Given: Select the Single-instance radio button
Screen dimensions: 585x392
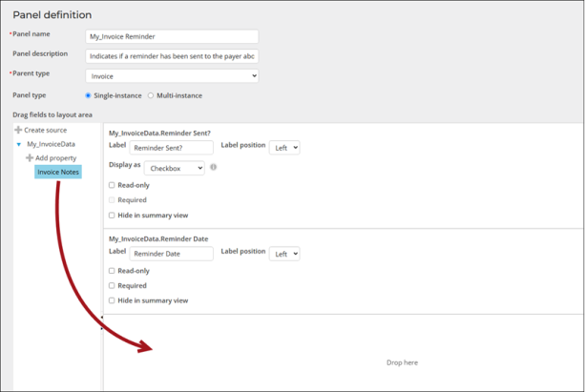Looking at the screenshot, I should (x=90, y=95).
